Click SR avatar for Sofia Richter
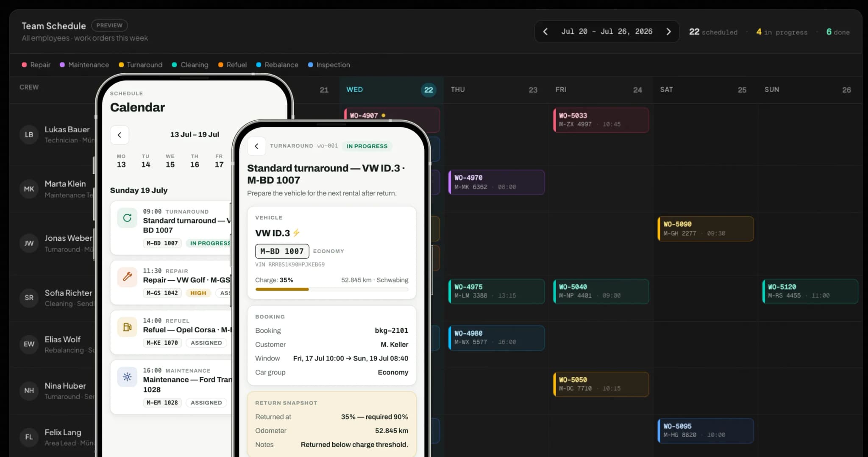 pos(29,298)
